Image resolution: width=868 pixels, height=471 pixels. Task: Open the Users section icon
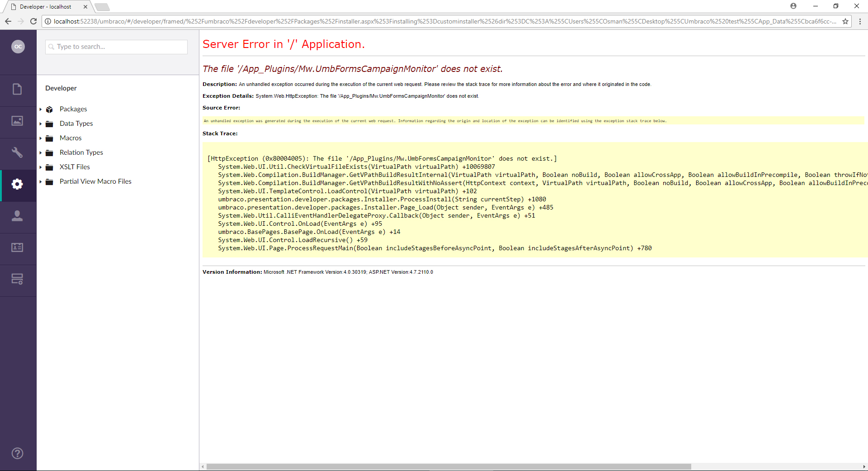[x=17, y=216]
